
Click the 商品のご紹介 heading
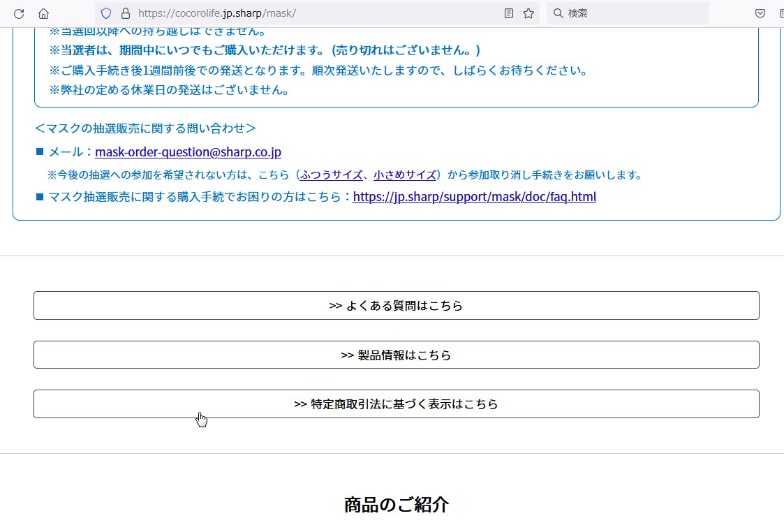coord(396,505)
